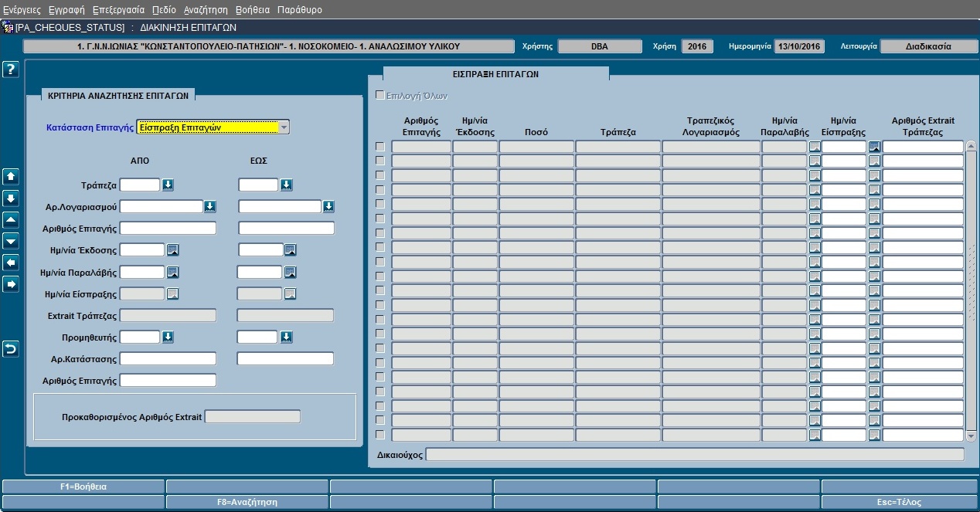Tick the fifth row checkbox in cheque table
The height and width of the screenshot is (512, 980).
coord(379,204)
